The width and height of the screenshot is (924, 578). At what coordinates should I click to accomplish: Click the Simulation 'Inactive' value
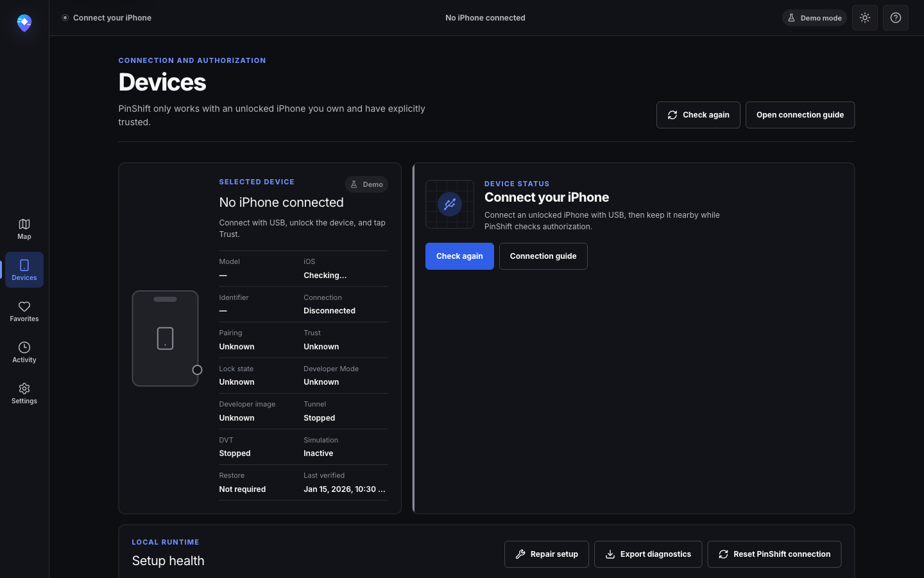[318, 453]
